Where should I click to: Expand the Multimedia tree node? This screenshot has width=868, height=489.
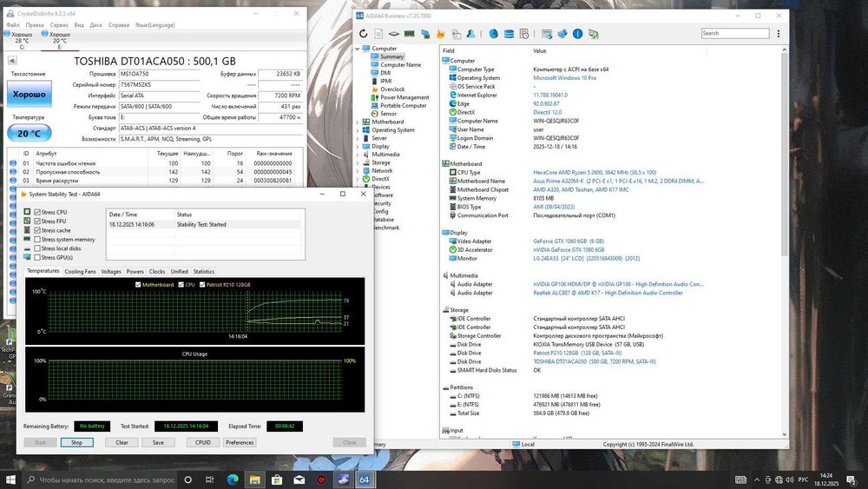point(358,155)
